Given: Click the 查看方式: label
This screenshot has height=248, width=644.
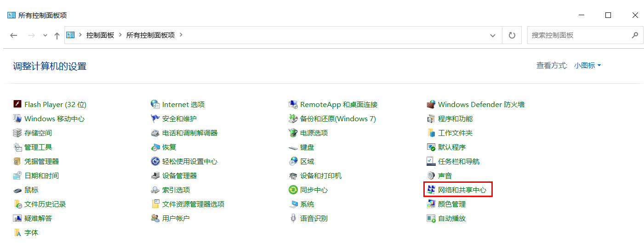Looking at the screenshot, I should [552, 66].
